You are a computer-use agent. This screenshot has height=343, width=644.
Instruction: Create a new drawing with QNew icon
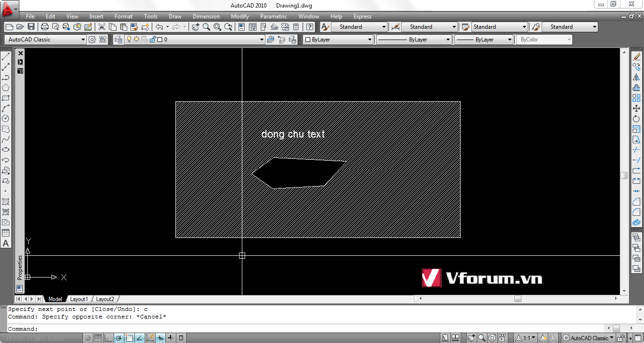click(9, 27)
